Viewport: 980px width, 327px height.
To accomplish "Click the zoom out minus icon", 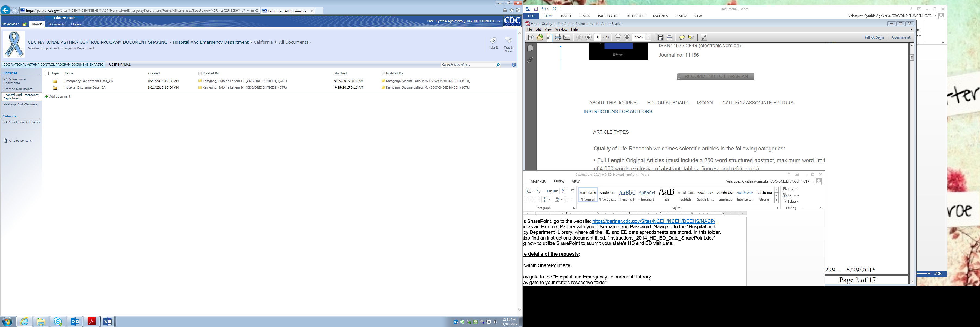I will point(618,37).
